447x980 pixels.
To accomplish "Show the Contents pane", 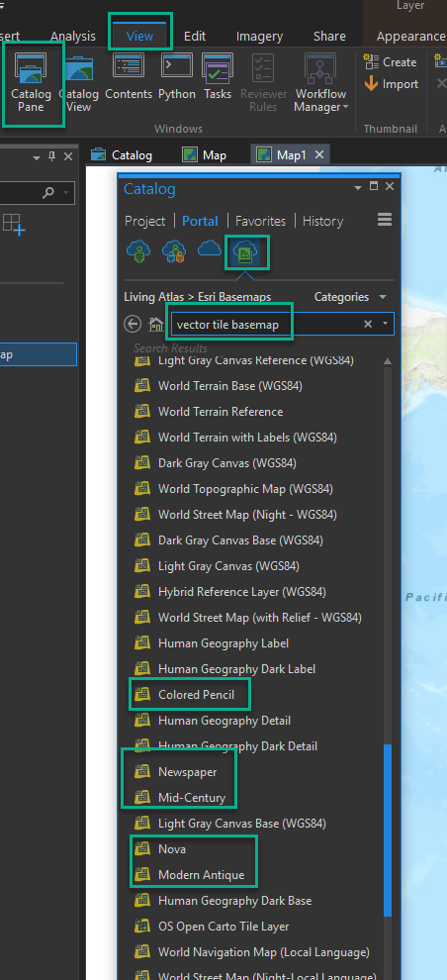I will pyautogui.click(x=129, y=77).
